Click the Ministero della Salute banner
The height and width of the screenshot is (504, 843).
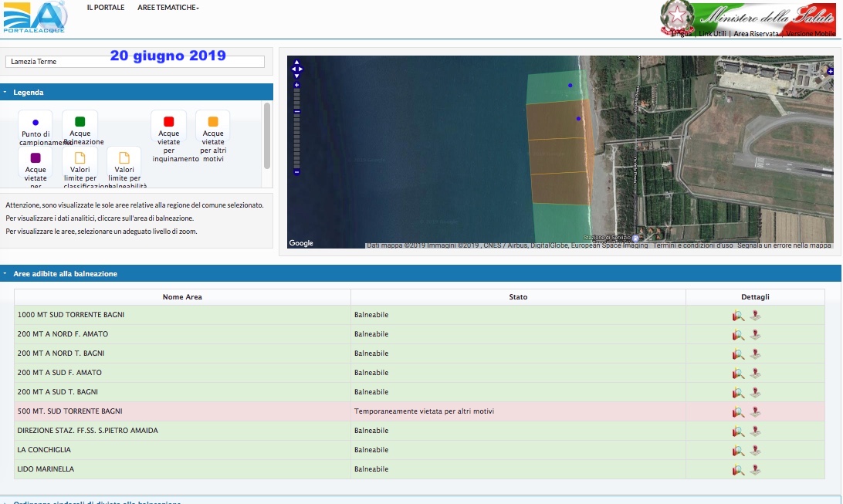tap(748, 19)
